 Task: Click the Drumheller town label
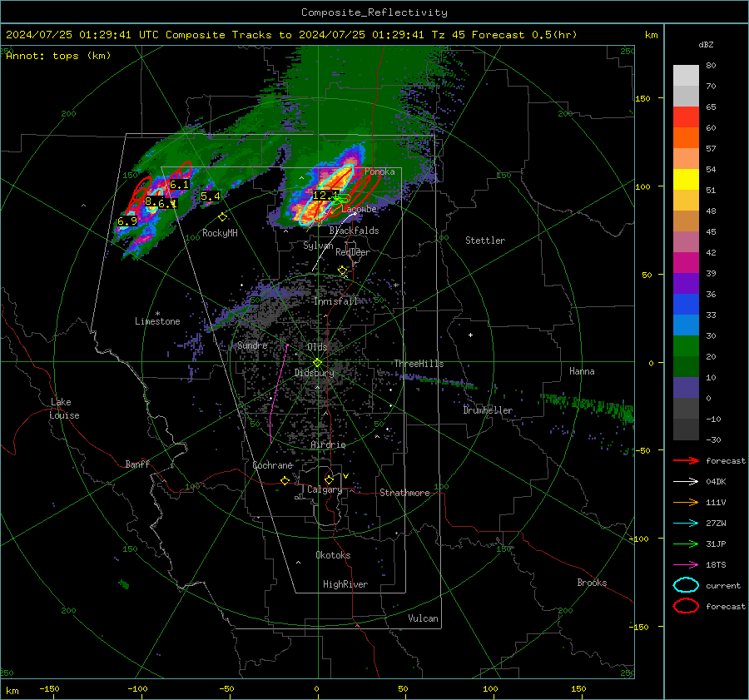tap(488, 410)
